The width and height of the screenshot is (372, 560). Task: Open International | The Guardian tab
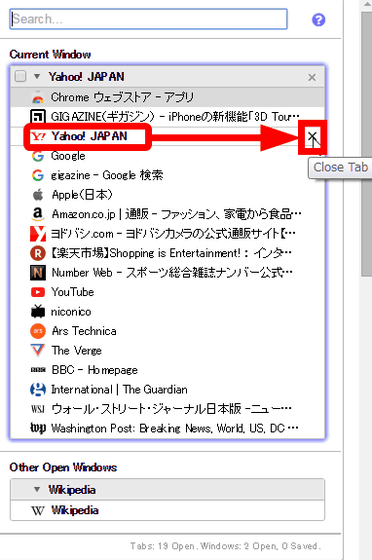tap(119, 389)
